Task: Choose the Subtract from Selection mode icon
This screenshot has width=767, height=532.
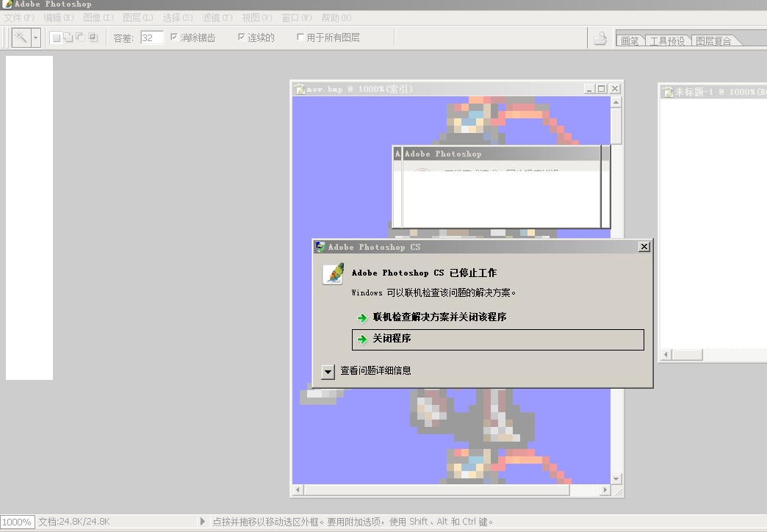Action: point(80,37)
